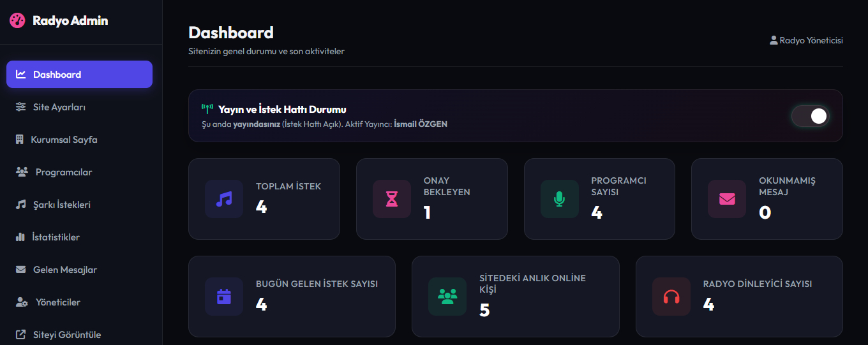
Task: Click the Radyo Admin brand title
Action: (70, 20)
